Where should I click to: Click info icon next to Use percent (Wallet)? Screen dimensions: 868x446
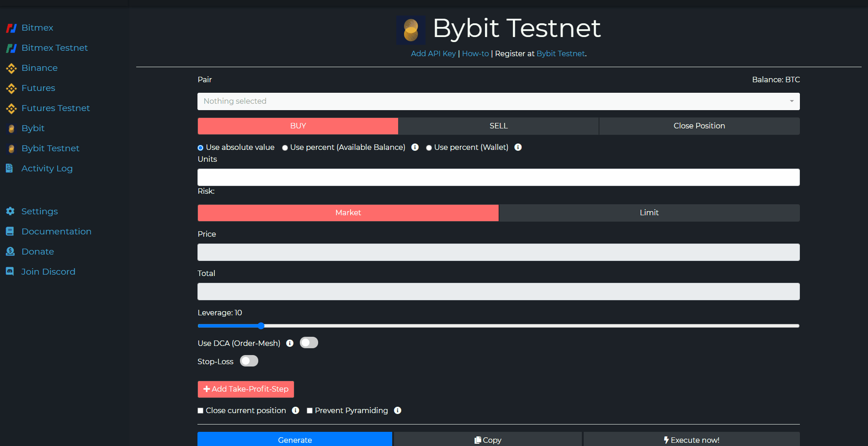pyautogui.click(x=518, y=147)
